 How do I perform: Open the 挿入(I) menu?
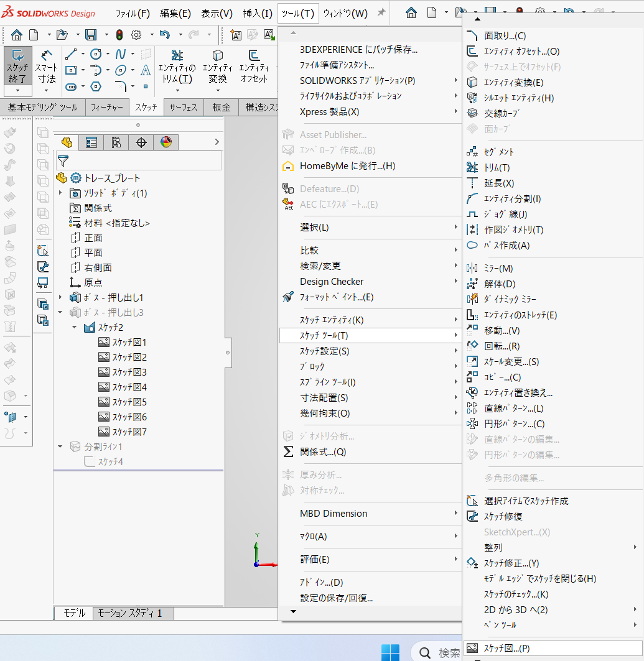point(258,14)
